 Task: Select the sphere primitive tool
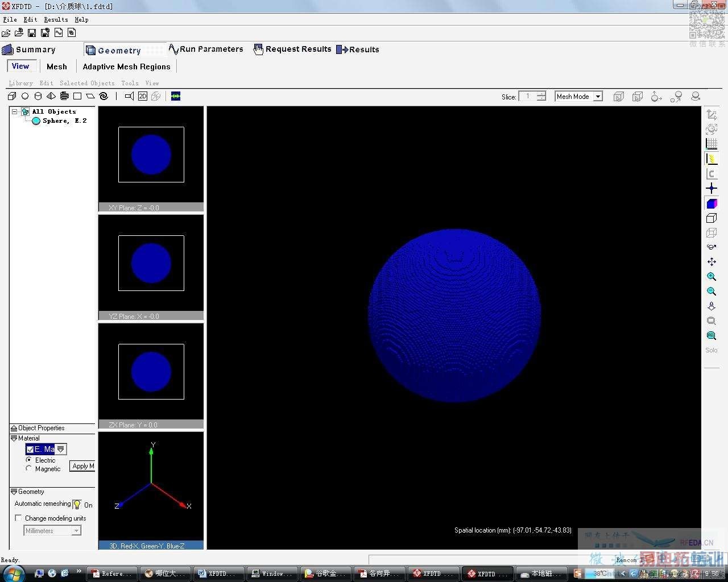pyautogui.click(x=25, y=97)
